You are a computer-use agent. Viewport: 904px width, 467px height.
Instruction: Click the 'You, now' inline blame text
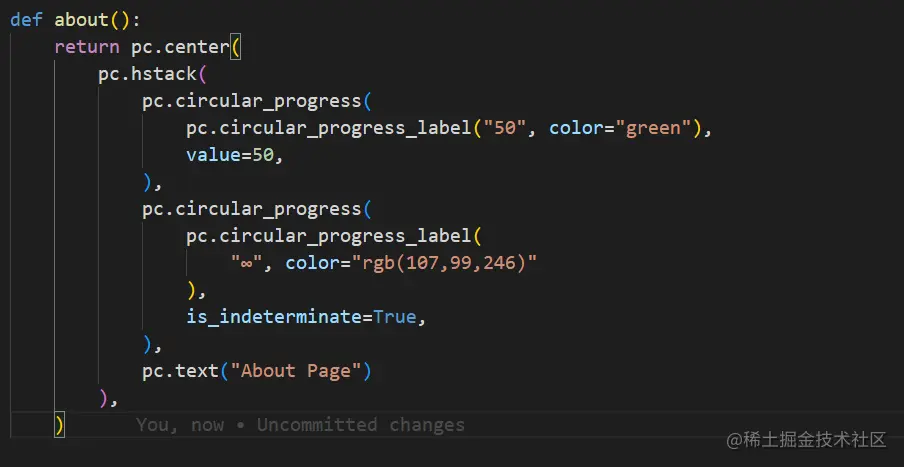click(180, 425)
